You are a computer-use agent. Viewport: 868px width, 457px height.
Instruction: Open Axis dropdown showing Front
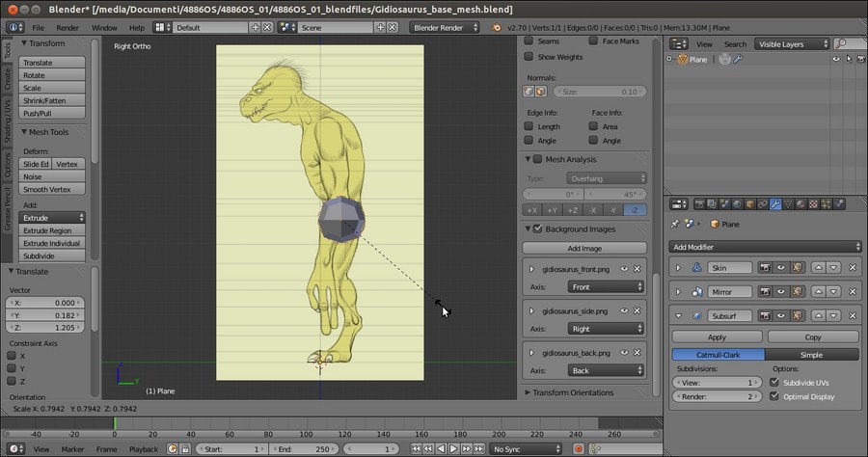pyautogui.click(x=606, y=286)
